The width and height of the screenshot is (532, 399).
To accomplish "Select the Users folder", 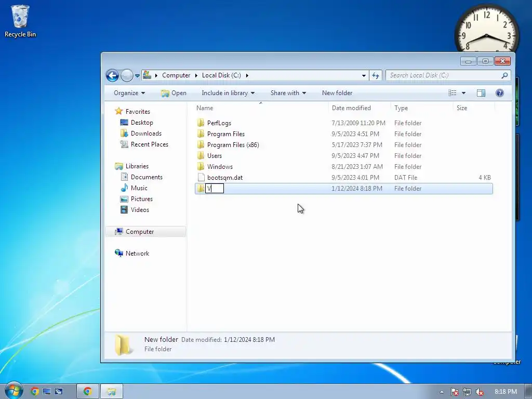I will [x=214, y=155].
